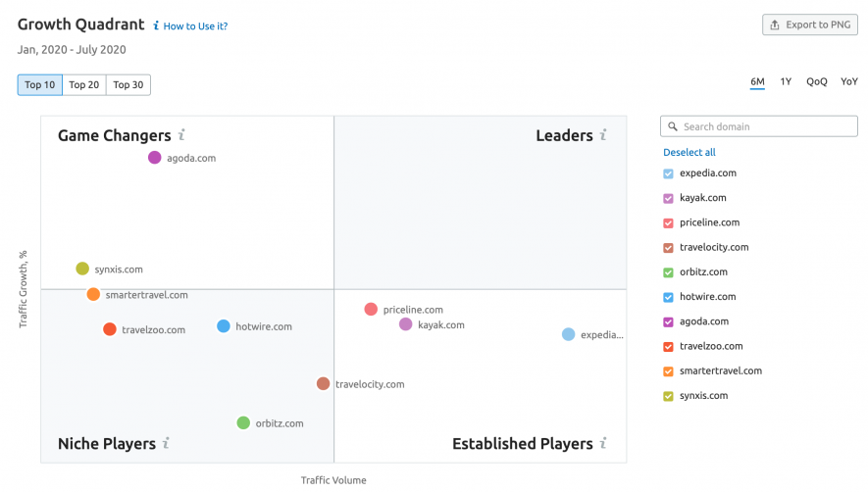Click the info icon beside Niche Players
Screen dimensions: 868x492
(166, 443)
